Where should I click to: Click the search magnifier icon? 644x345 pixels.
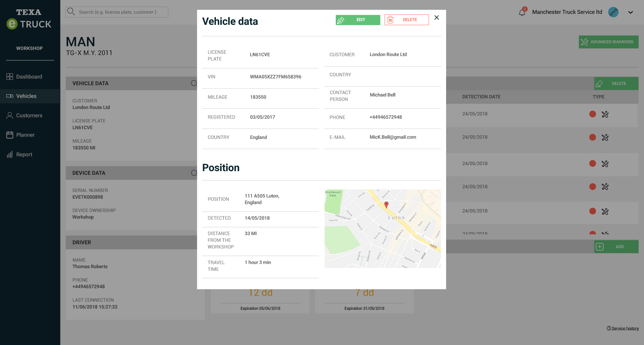(x=71, y=12)
